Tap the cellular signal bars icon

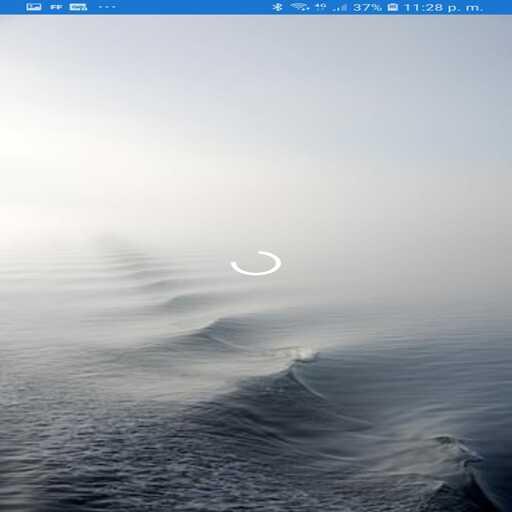(340, 7)
